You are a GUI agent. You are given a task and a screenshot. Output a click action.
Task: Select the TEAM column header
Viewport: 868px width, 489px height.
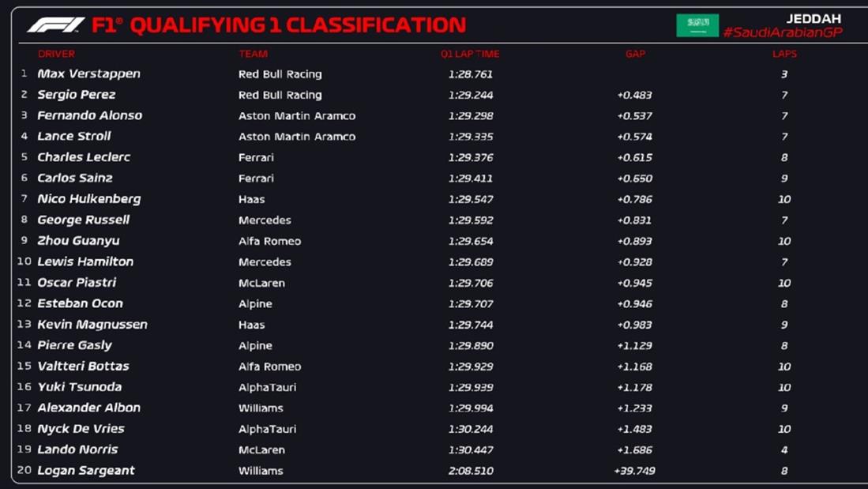click(x=253, y=54)
